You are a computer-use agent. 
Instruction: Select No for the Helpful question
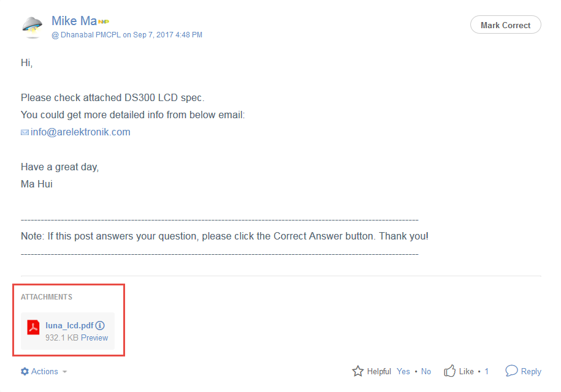click(x=426, y=371)
